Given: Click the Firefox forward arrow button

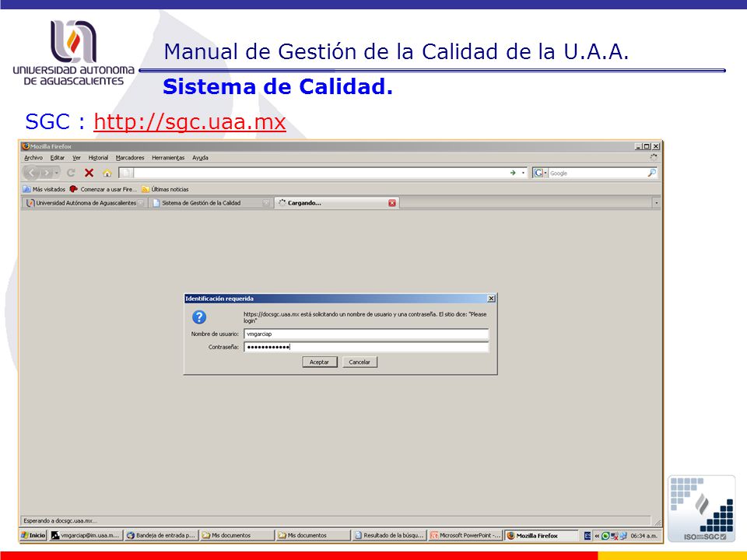Looking at the screenshot, I should [46, 173].
